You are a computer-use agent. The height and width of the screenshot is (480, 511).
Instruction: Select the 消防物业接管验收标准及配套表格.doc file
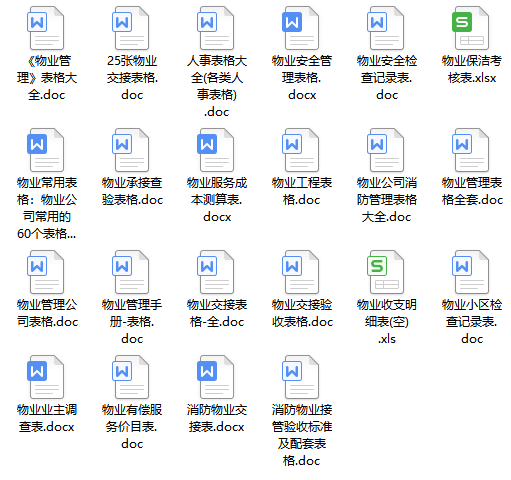pyautogui.click(x=301, y=377)
